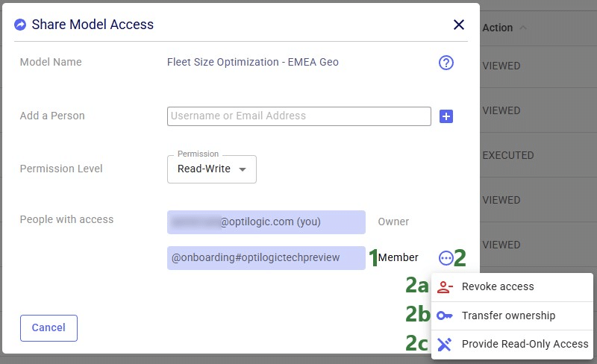Viewport: 597px width, 364px height.
Task: Choose Transfer ownership menu option
Action: pyautogui.click(x=508, y=316)
